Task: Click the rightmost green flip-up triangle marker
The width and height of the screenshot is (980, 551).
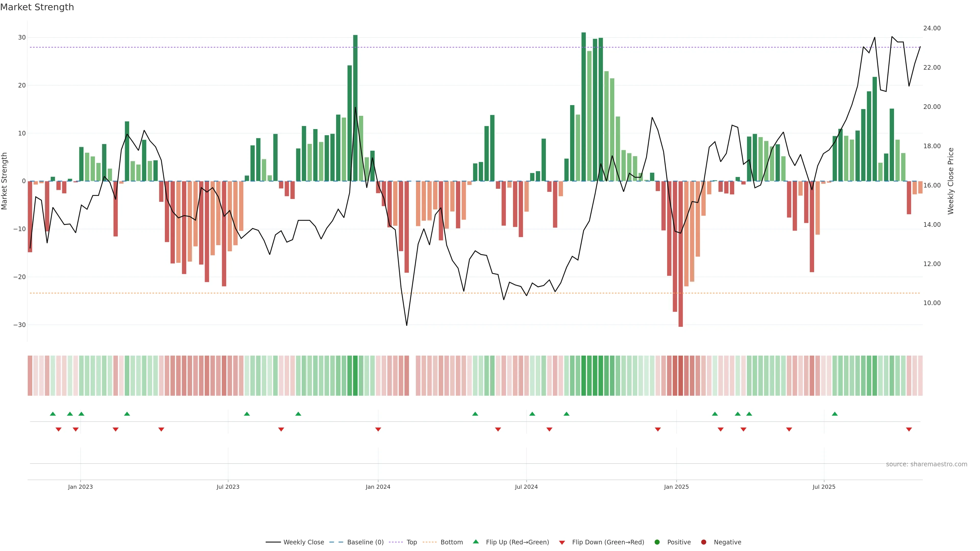Action: (x=835, y=414)
